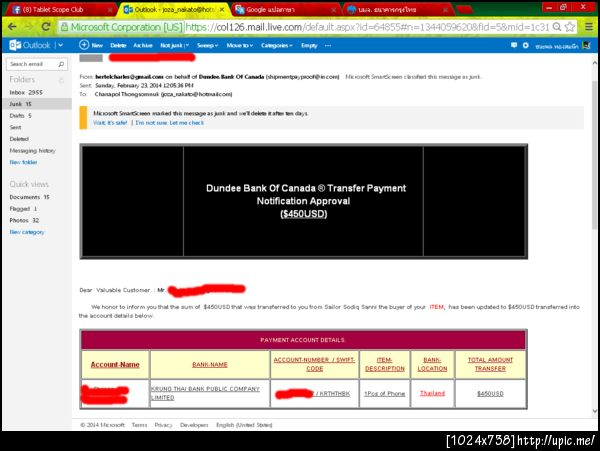Click the profile picture icon
Screen dimensions: 600x451
[587, 45]
